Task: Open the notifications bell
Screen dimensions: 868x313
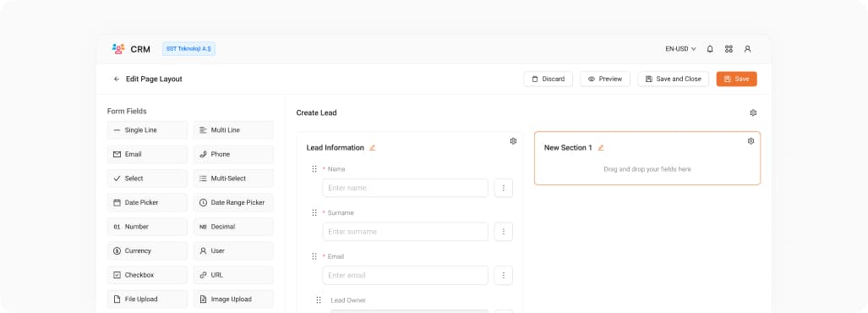Action: (710, 49)
